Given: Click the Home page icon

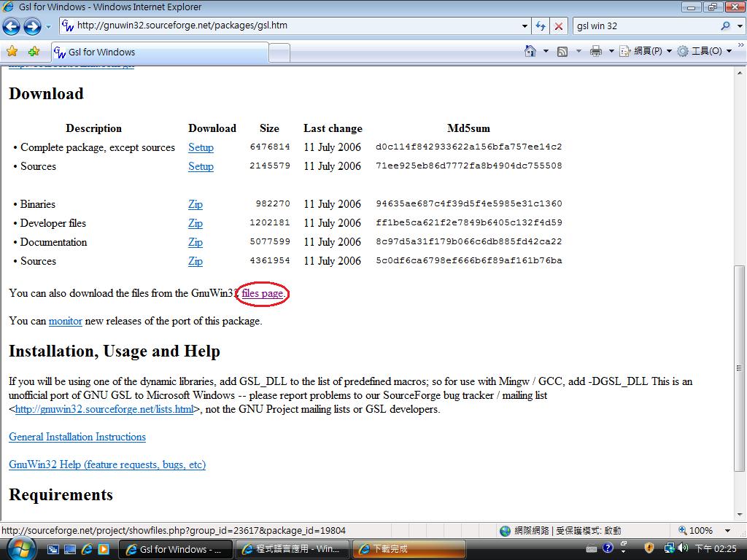Looking at the screenshot, I should 531,51.
